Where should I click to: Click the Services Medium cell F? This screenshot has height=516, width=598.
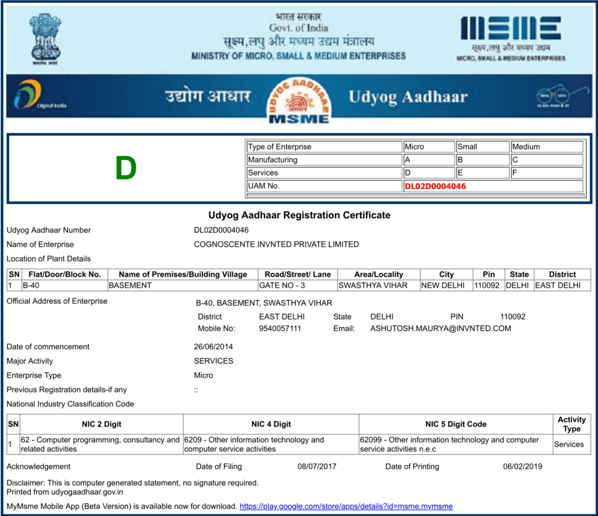pos(547,173)
